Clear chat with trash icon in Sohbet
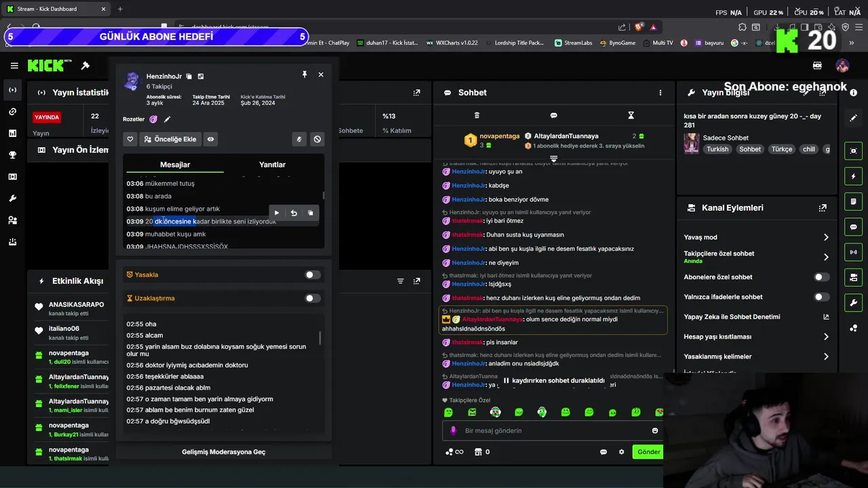This screenshot has height=488, width=868. [x=477, y=116]
